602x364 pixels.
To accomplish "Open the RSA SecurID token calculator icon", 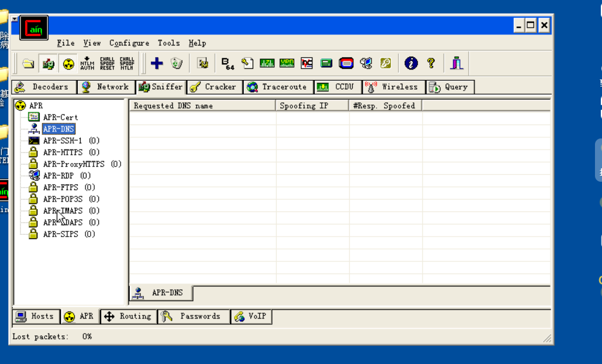I will pyautogui.click(x=346, y=63).
